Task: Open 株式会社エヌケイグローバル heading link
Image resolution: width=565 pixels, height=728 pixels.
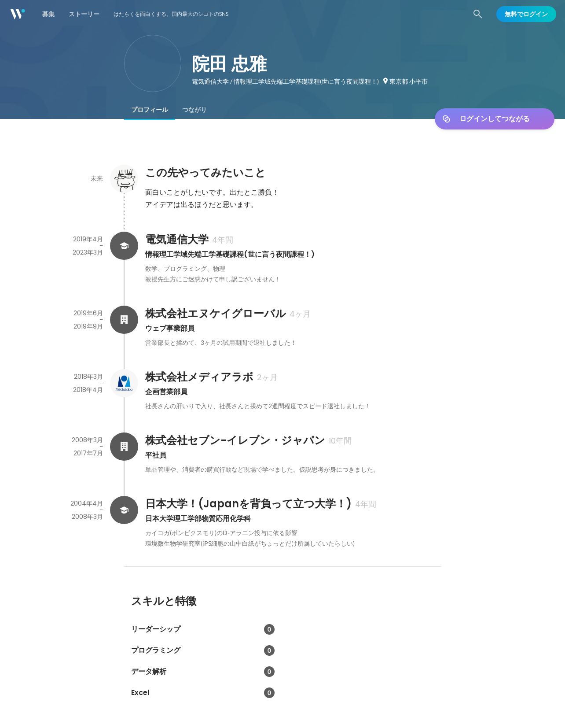Action: click(216, 314)
